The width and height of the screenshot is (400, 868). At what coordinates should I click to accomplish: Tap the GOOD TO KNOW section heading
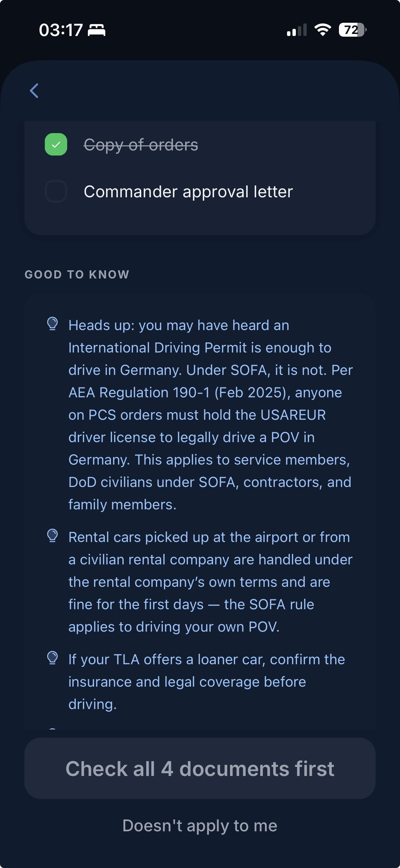pyautogui.click(x=77, y=274)
